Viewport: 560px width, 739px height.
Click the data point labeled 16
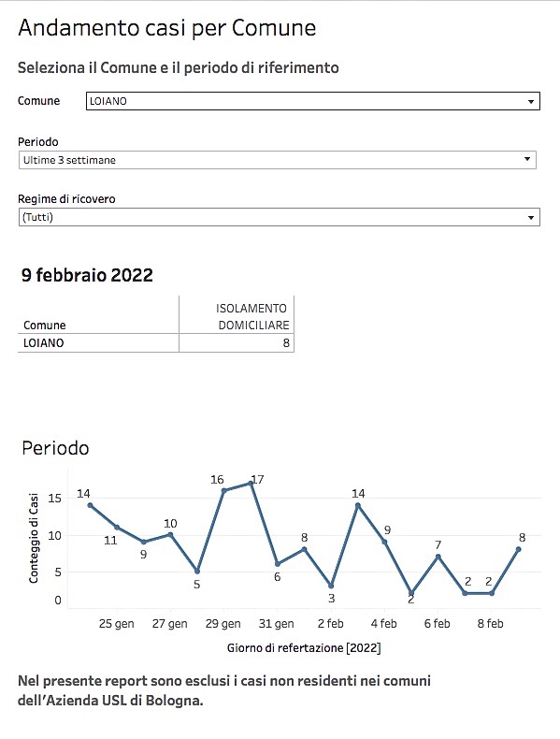(x=223, y=490)
